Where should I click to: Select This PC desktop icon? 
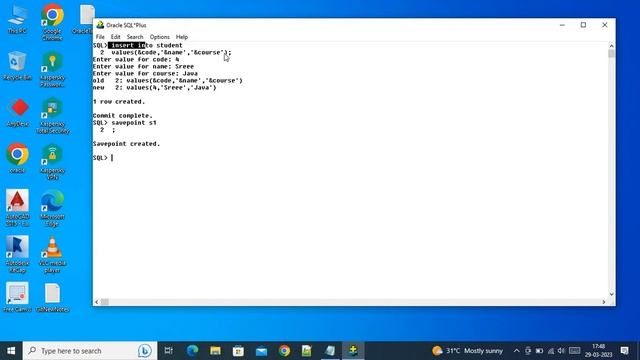tap(17, 19)
